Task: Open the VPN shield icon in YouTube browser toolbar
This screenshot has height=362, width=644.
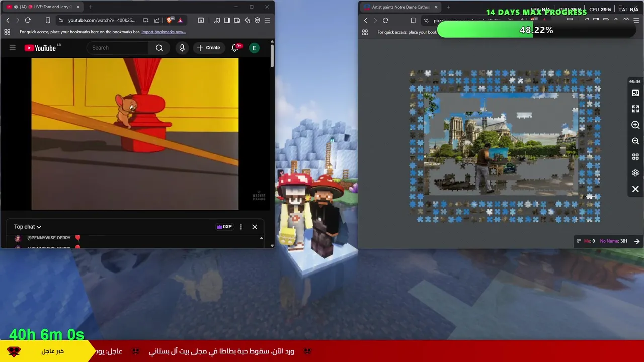Action: click(x=257, y=20)
